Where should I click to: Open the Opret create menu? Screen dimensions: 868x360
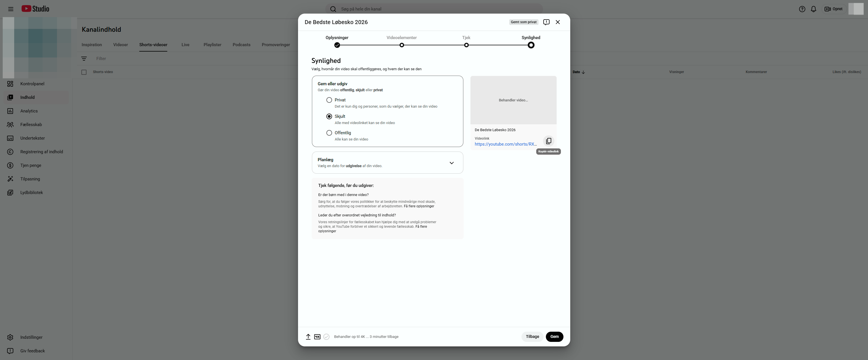(833, 9)
